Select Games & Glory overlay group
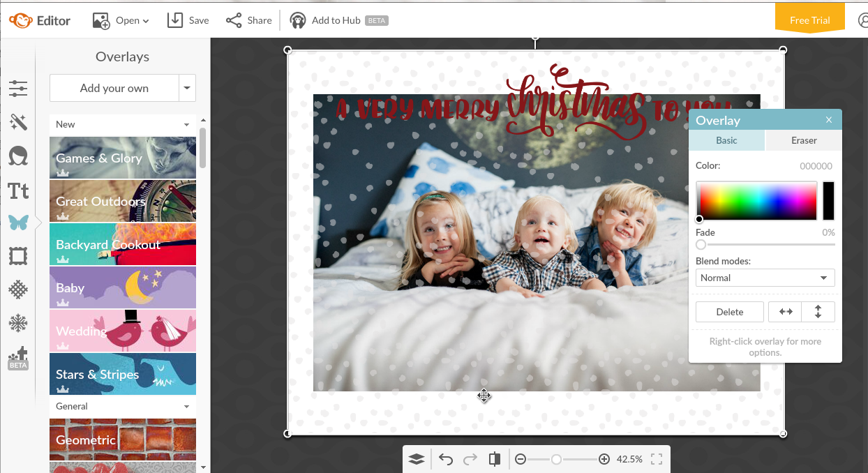Screen dimensions: 868x473 (123, 158)
